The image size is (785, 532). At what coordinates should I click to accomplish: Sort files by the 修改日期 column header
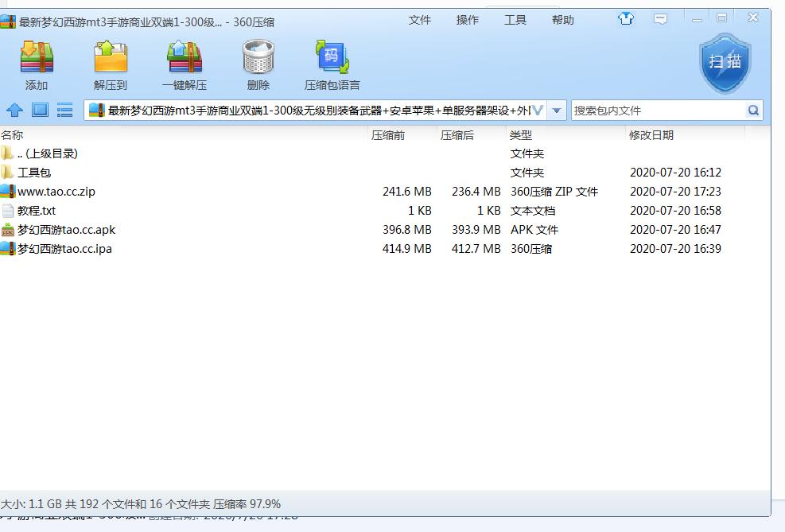651,135
